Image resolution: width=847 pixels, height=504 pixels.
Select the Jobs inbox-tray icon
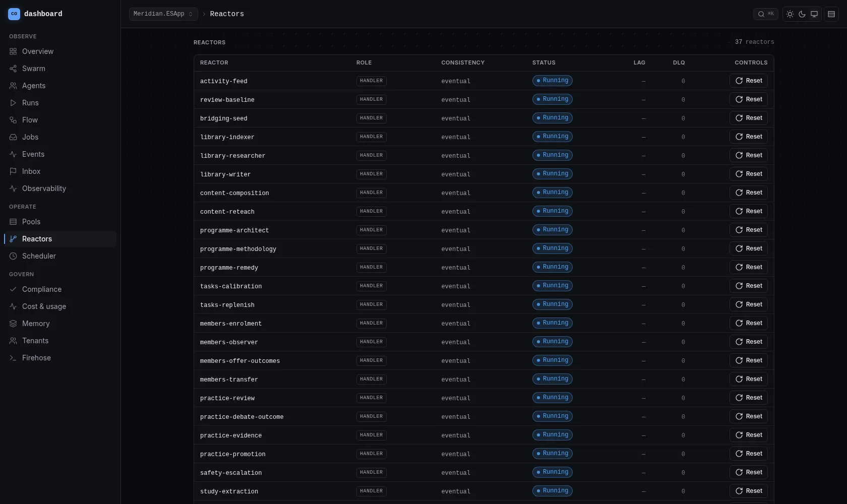(x=13, y=137)
